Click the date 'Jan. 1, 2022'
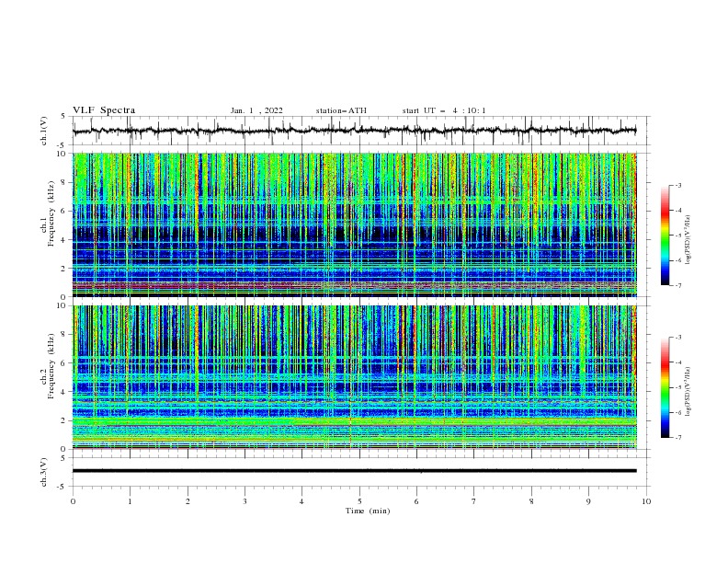 point(256,110)
